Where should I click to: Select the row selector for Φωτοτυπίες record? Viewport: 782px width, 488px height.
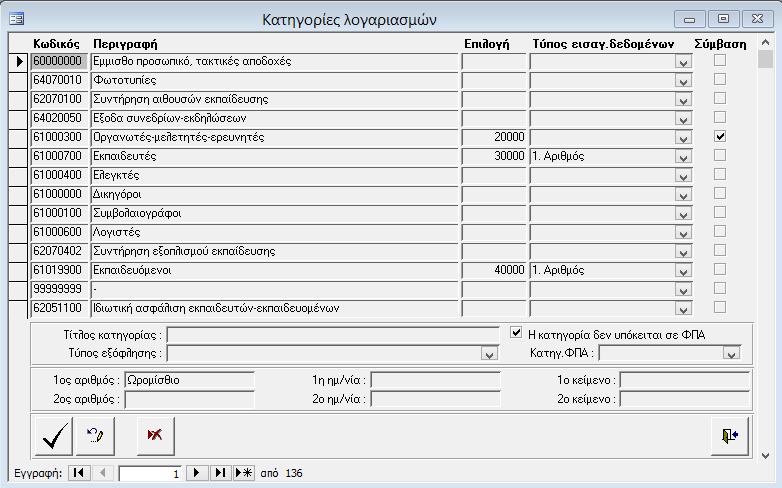click(18, 80)
